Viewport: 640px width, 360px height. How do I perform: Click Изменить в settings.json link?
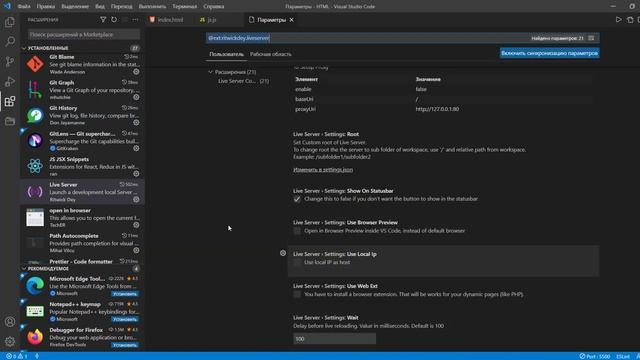point(323,169)
